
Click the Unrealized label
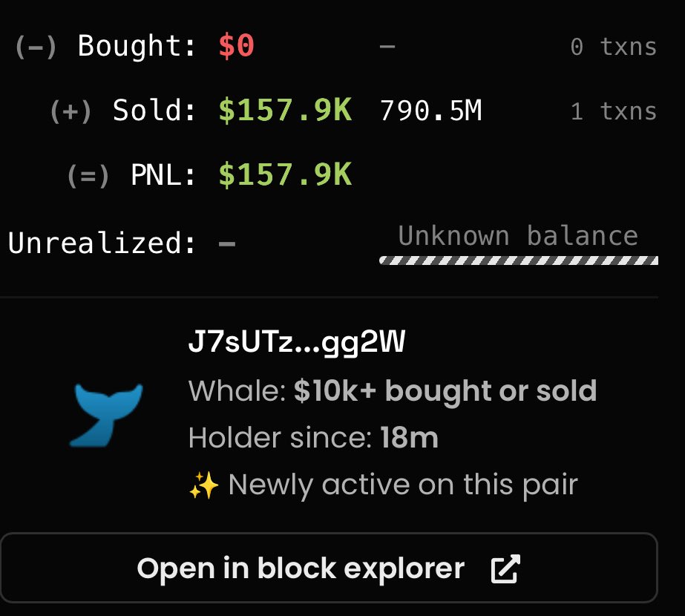tap(102, 242)
